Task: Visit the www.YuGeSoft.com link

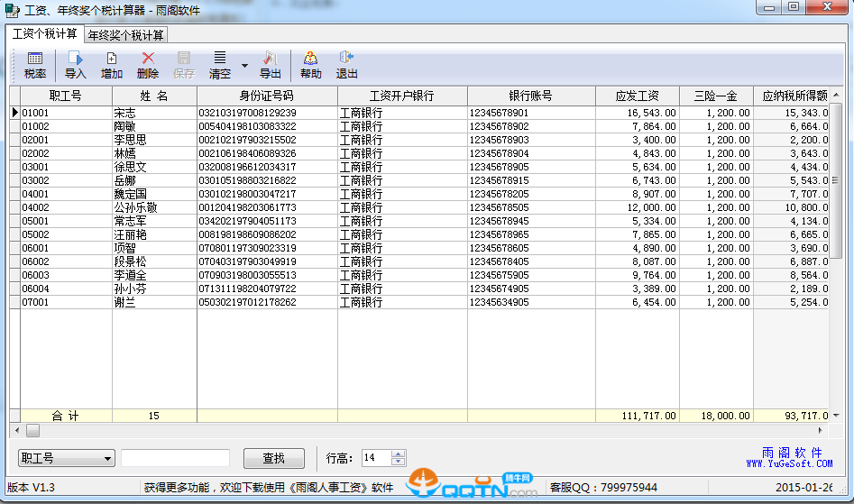Action: 789,463
